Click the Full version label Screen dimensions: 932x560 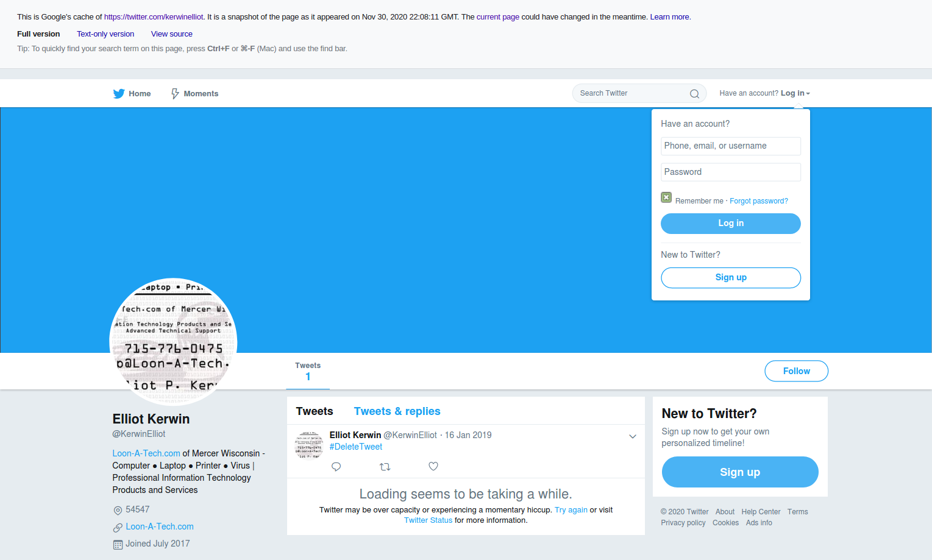point(38,34)
